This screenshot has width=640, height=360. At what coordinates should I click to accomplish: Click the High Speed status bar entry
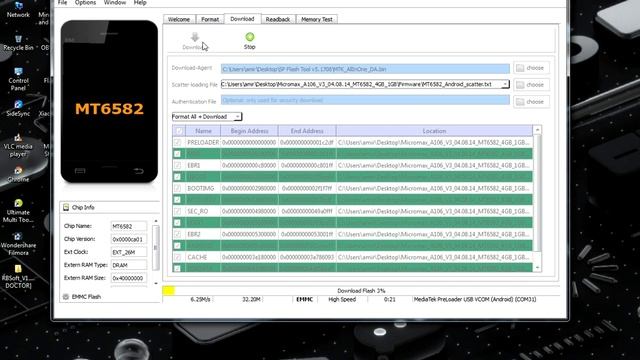point(342,300)
